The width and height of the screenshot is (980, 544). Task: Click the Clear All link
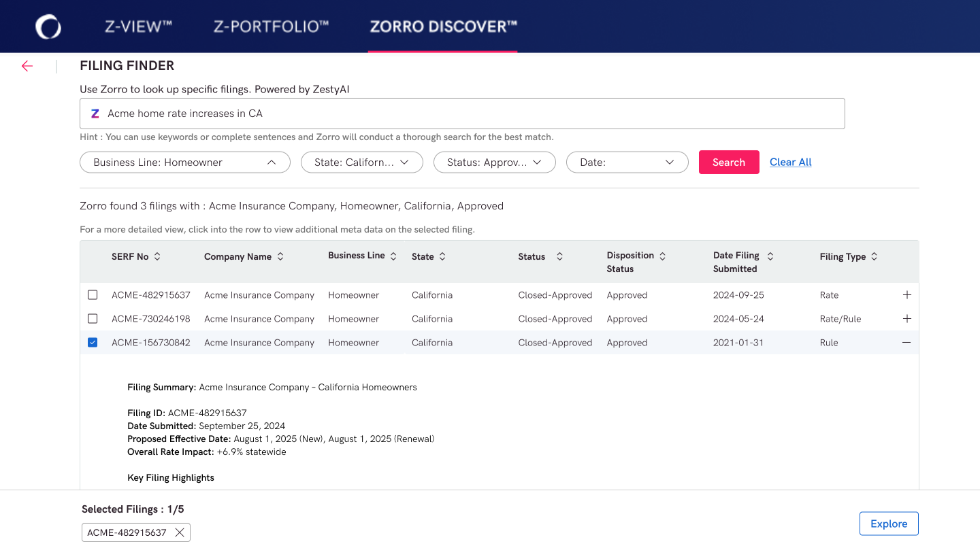[791, 162]
